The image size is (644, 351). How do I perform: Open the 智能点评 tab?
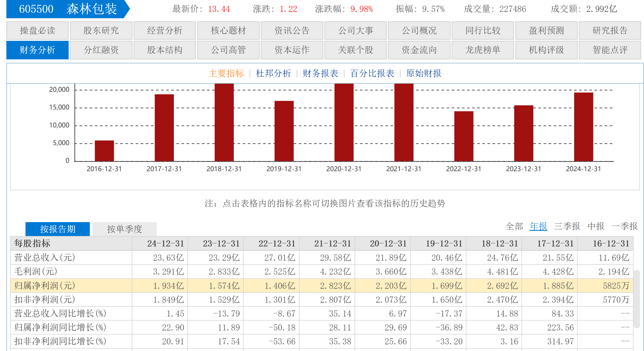pyautogui.click(x=610, y=50)
